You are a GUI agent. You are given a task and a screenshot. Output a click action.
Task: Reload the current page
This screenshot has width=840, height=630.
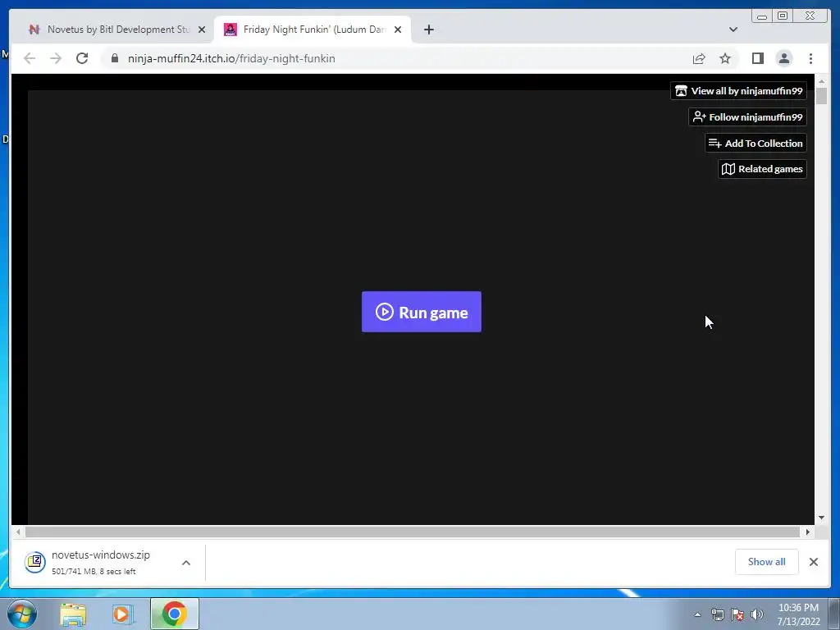82,58
